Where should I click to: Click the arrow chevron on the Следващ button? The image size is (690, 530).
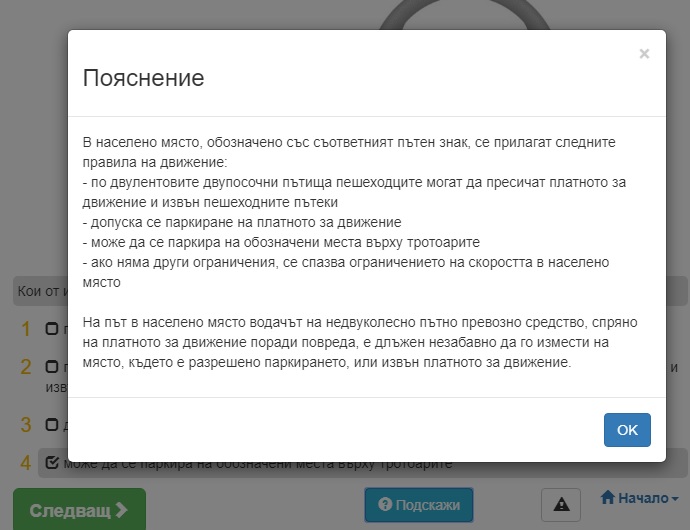pos(121,510)
